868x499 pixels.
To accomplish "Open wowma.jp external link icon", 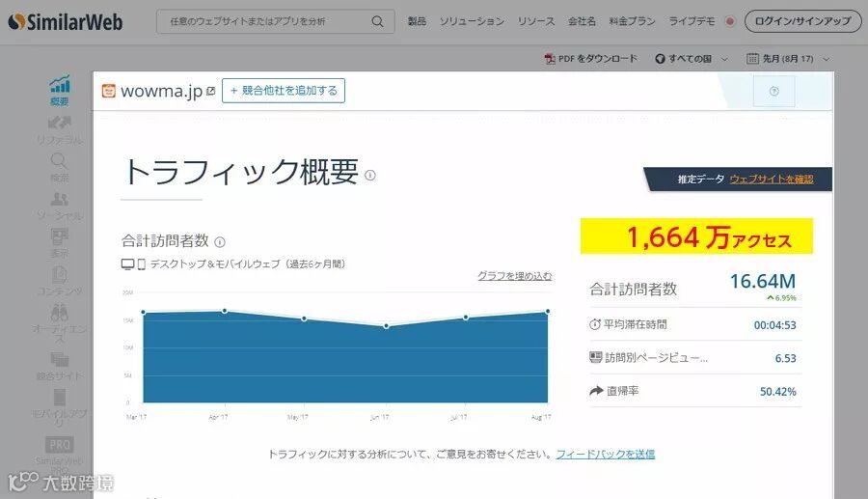I will coord(210,91).
